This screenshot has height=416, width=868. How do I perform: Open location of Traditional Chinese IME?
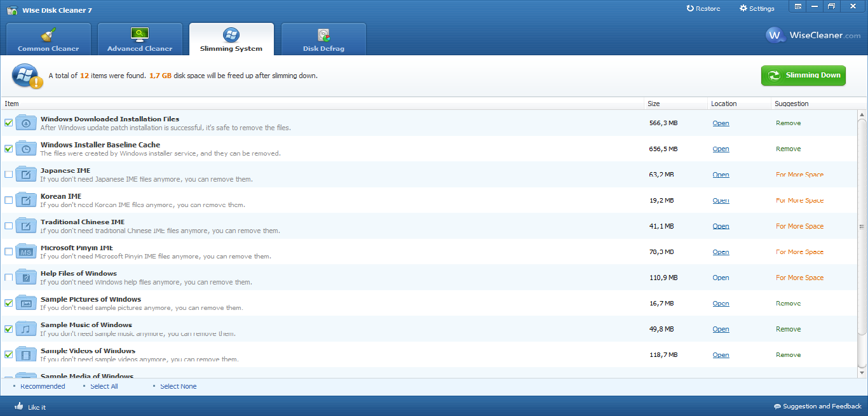click(x=721, y=226)
